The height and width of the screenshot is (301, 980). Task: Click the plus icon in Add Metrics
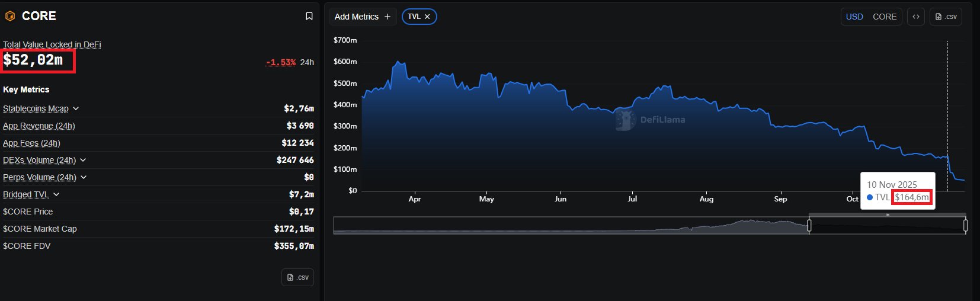pos(387,17)
